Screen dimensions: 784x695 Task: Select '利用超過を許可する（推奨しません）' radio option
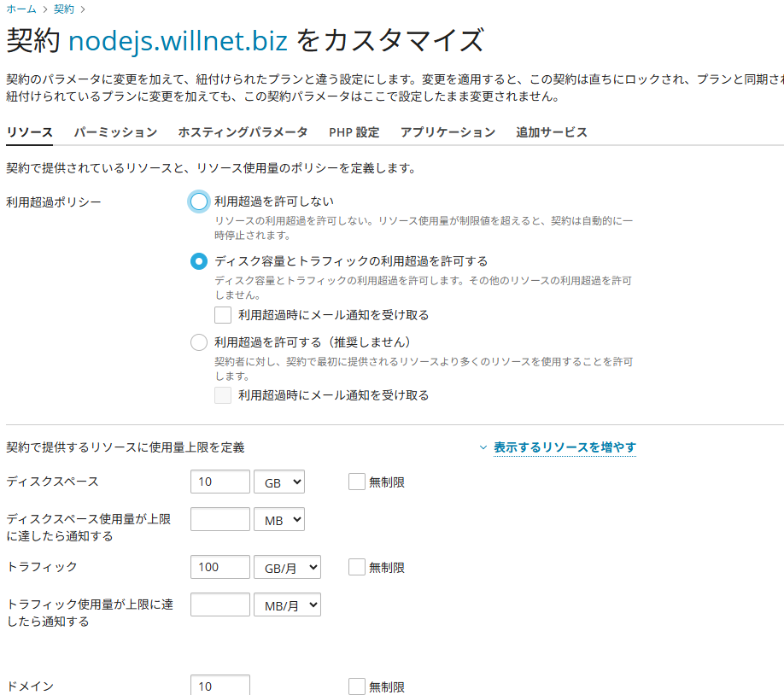click(199, 342)
